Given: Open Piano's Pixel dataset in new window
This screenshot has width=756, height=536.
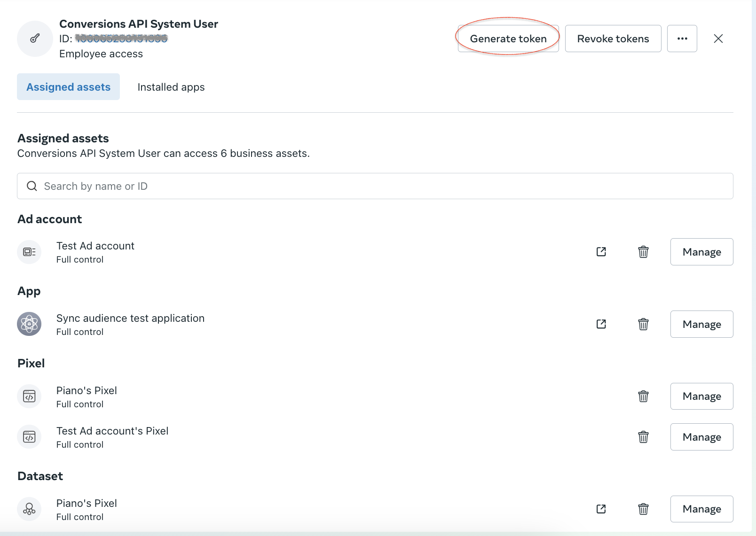Looking at the screenshot, I should pyautogui.click(x=601, y=509).
